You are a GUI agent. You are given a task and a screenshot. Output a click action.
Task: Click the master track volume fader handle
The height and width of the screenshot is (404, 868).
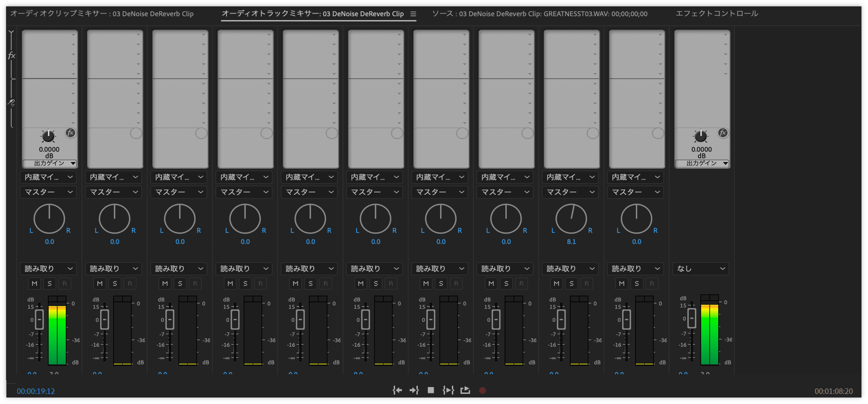691,318
